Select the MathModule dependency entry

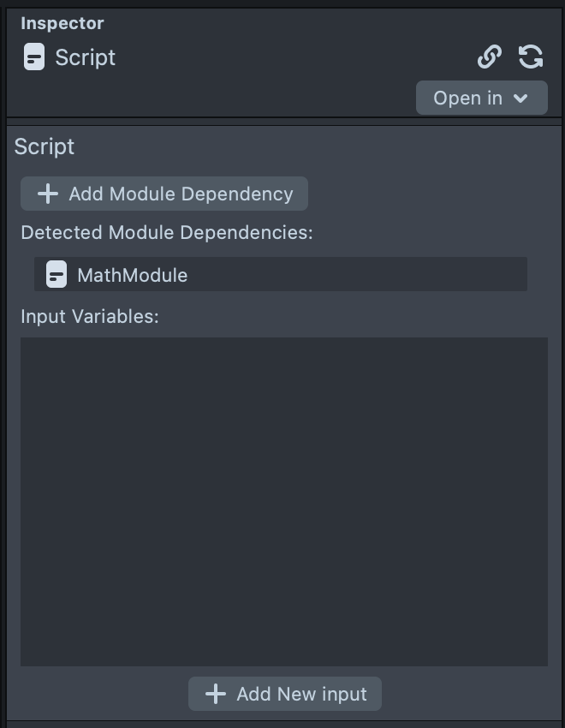tap(281, 275)
